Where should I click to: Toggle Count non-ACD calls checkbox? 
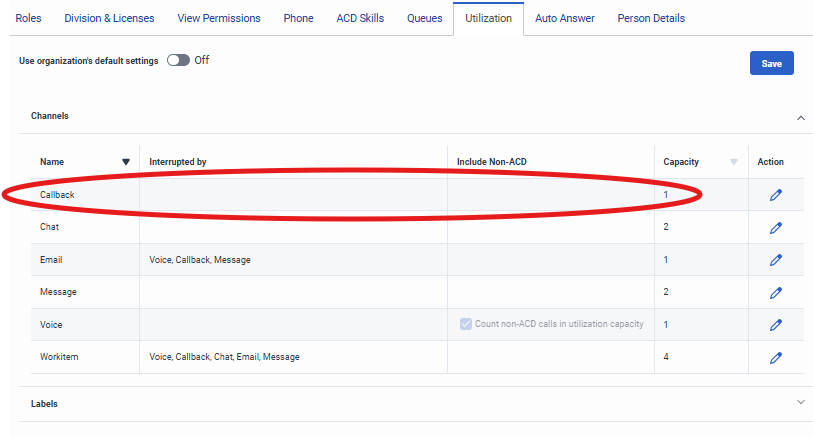pos(466,324)
